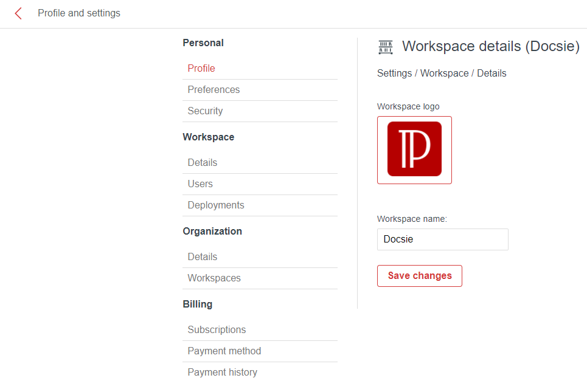Viewport: 587px width, 392px height.
Task: Click the Personal section heading
Action: coord(203,43)
